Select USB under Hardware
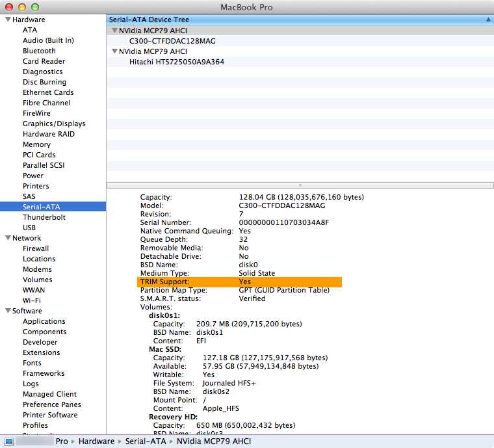Screen dimensions: 494x448 29,228
